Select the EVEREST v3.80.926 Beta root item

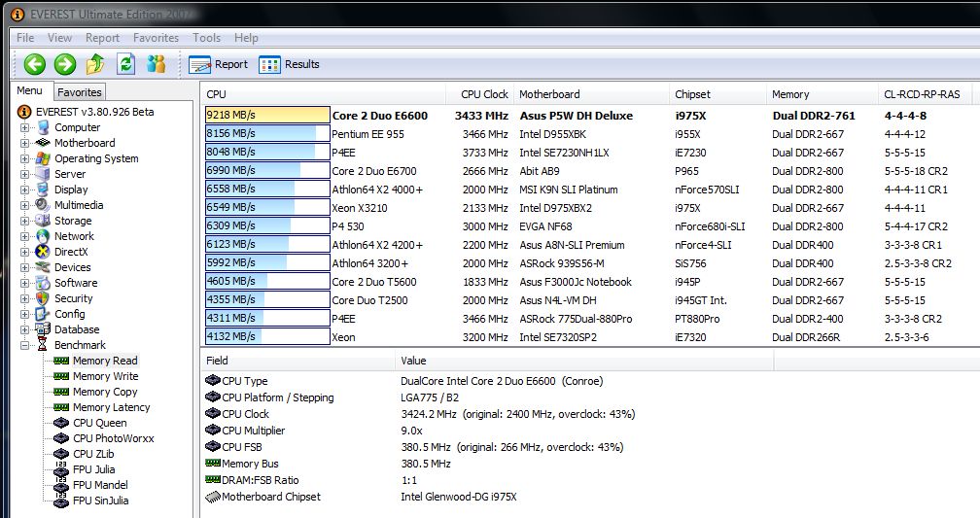tap(87, 112)
